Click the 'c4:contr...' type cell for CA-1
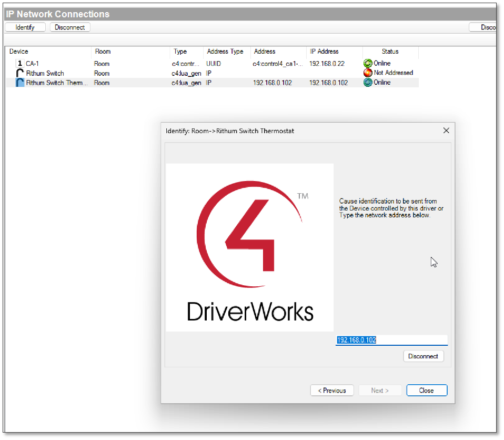 click(x=186, y=64)
